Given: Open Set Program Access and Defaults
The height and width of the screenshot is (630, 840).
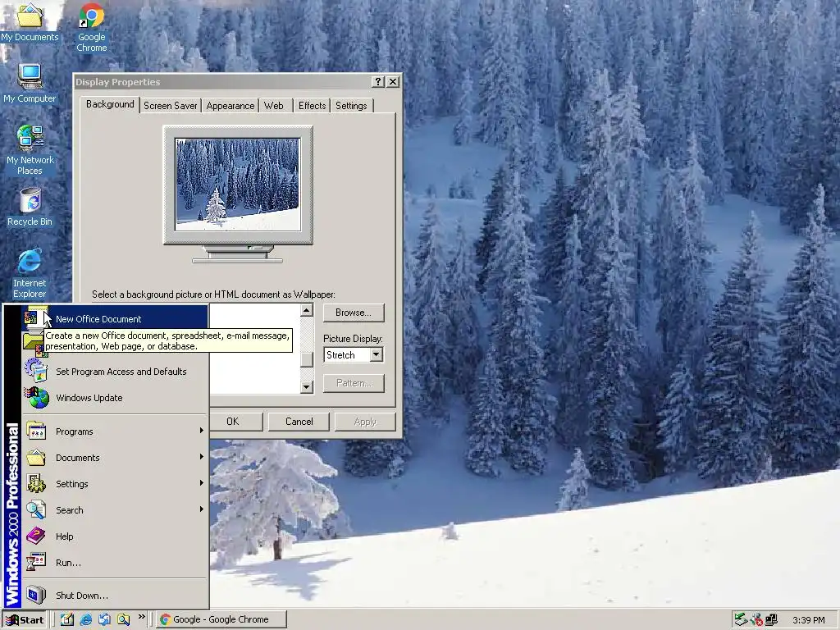Looking at the screenshot, I should pos(115,372).
